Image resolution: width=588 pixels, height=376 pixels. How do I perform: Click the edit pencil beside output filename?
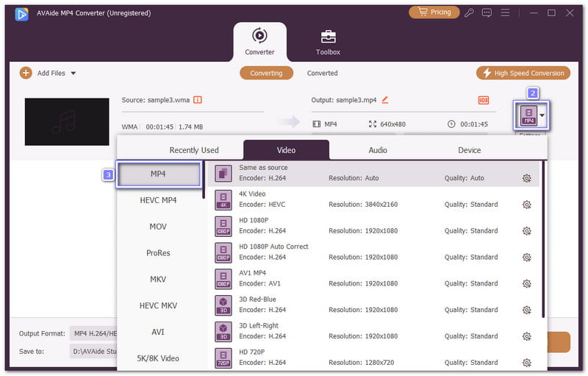384,100
